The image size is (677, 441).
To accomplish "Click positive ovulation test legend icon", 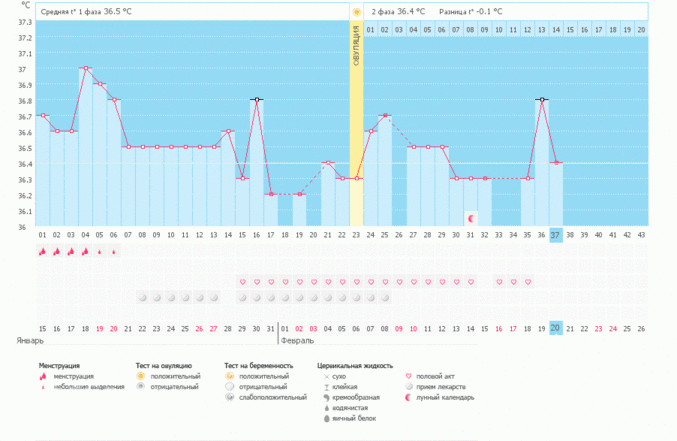I will click(141, 376).
